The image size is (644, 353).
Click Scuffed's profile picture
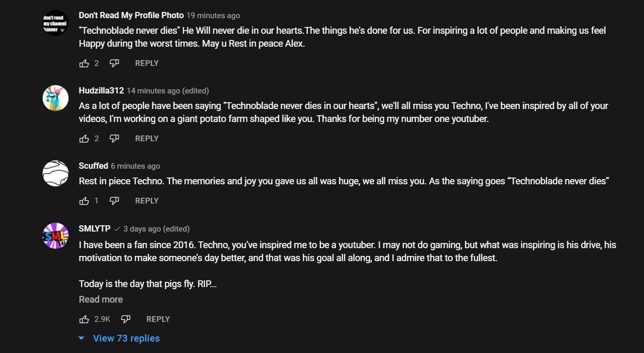coord(55,173)
